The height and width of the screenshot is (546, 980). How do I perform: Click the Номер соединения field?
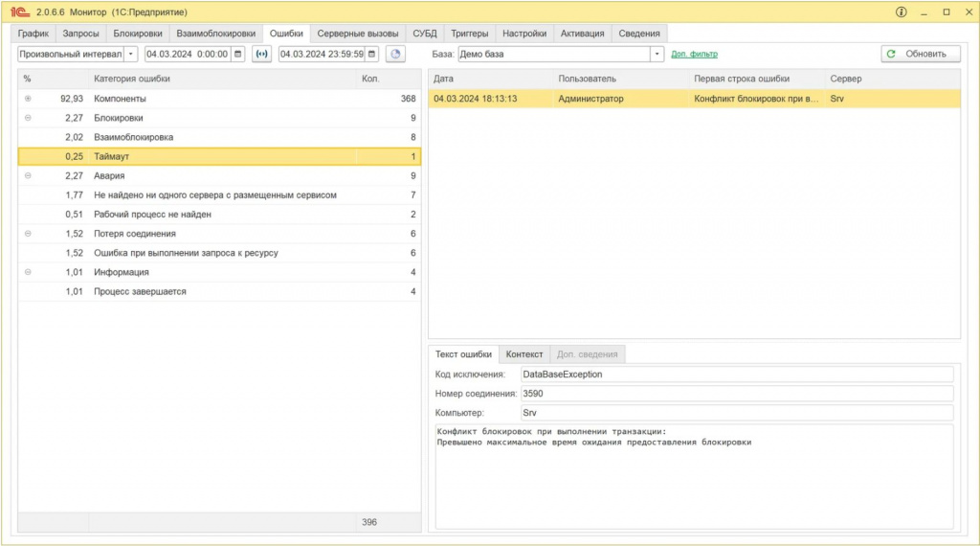click(x=737, y=394)
